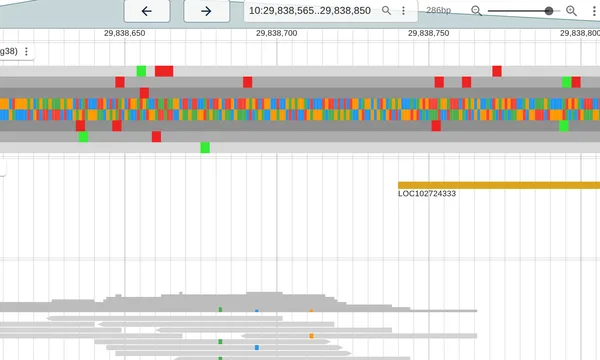
Task: Click the location search magnifier icon
Action: click(386, 11)
